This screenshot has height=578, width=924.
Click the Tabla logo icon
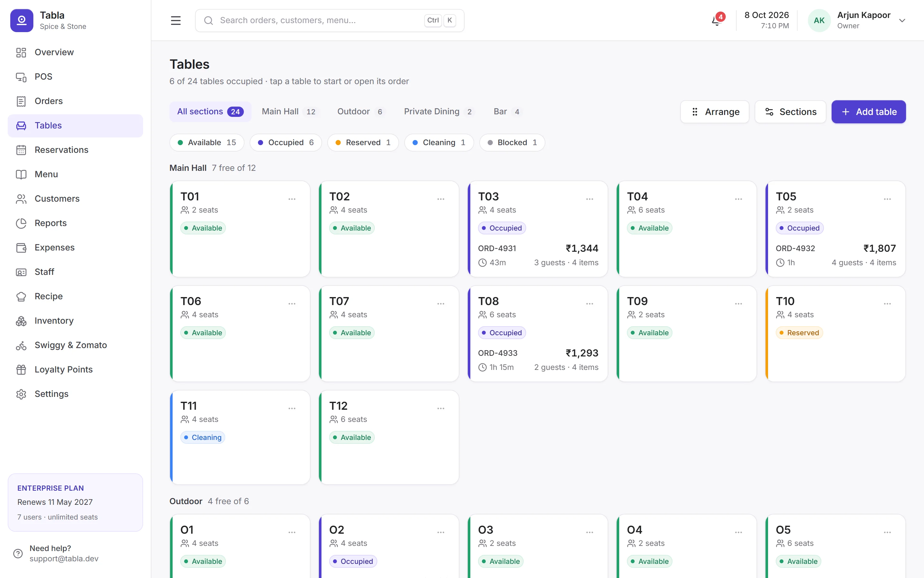pos(21,20)
